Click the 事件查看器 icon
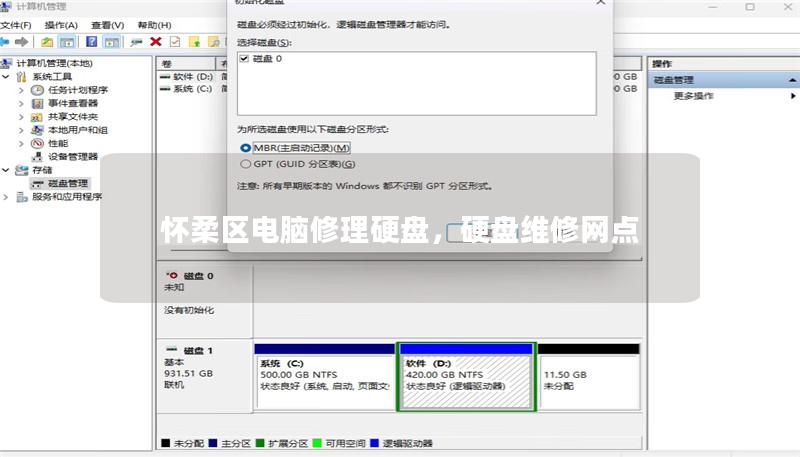Viewport: 800px width, 457px height. point(37,104)
